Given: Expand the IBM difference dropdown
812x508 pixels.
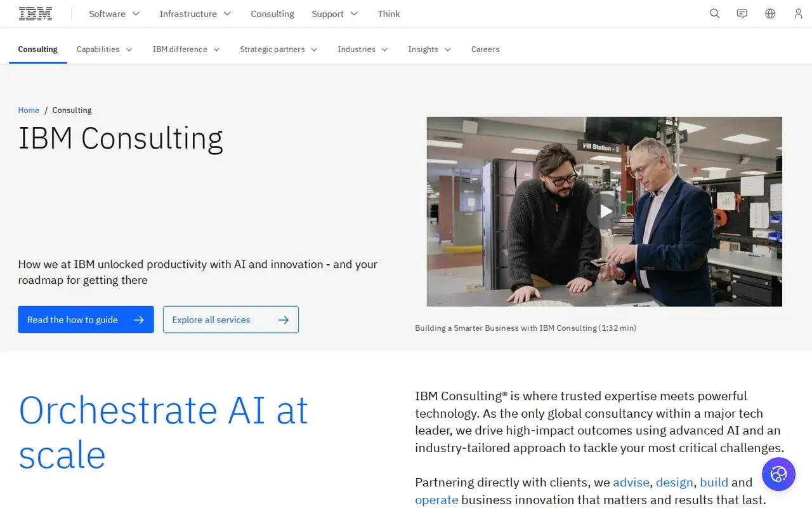Looking at the screenshot, I should point(187,49).
